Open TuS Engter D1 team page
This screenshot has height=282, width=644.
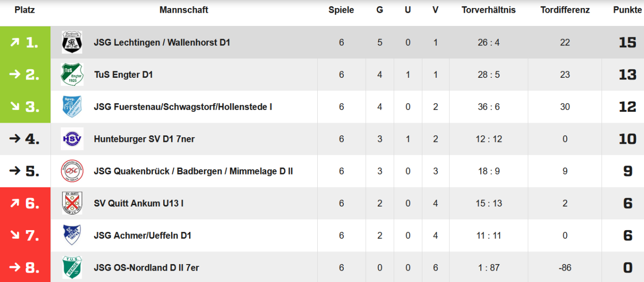coord(124,75)
